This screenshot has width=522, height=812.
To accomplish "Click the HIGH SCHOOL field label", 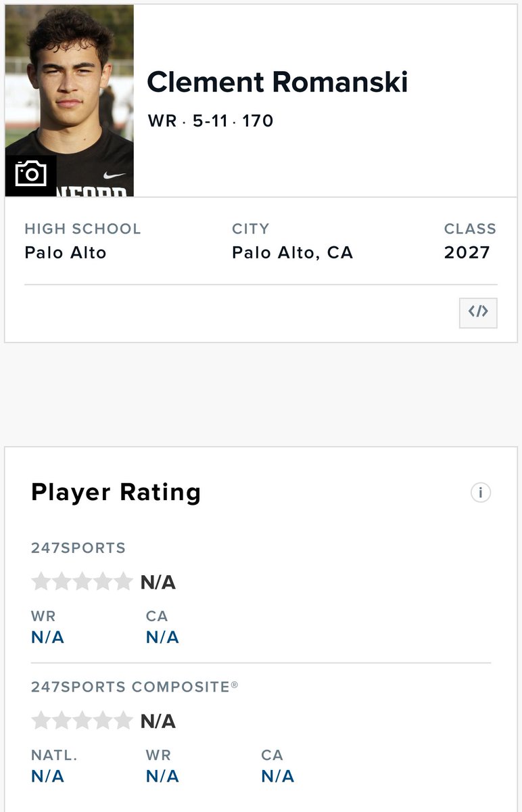I will pos(82,229).
